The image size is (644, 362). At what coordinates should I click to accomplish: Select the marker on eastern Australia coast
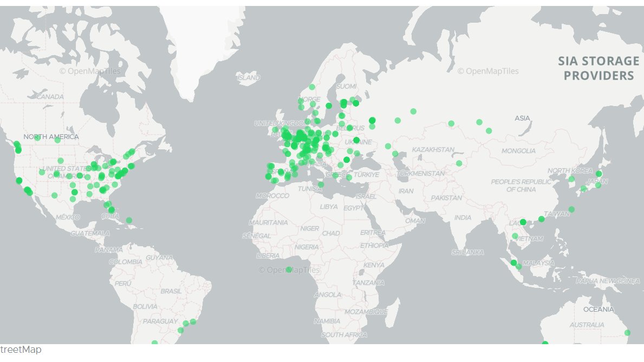(x=627, y=333)
